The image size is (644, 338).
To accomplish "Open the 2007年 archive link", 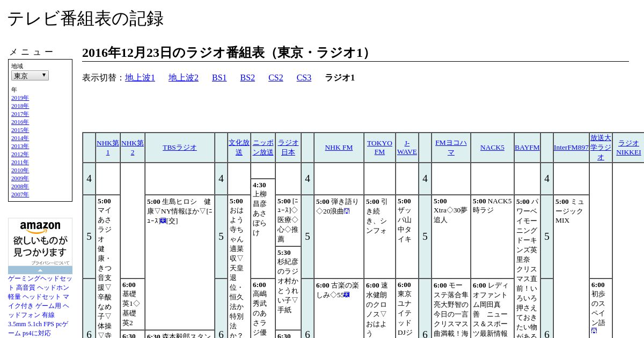I will [20, 194].
